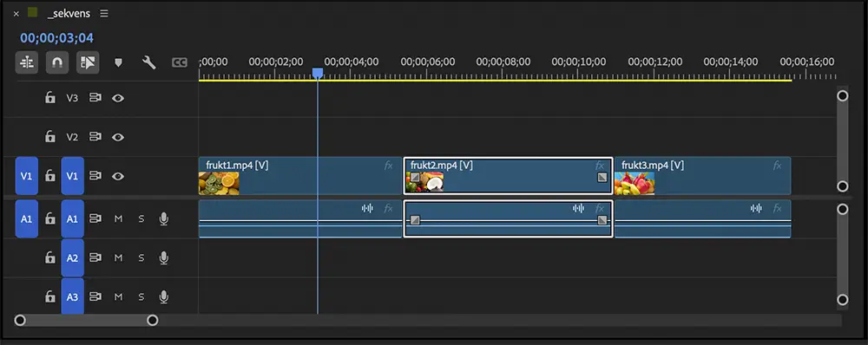The image size is (868, 345).
Task: Click ruler at 00;00;08;00
Action: click(x=503, y=62)
